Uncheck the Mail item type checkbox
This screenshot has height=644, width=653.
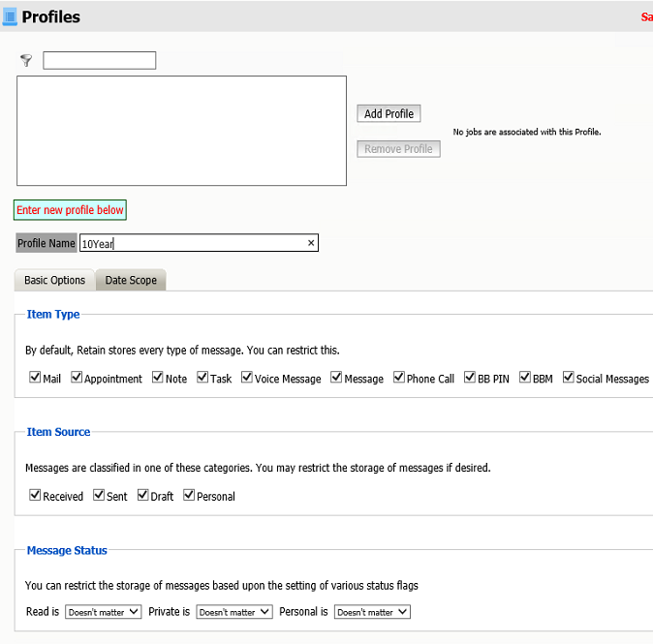click(35, 378)
